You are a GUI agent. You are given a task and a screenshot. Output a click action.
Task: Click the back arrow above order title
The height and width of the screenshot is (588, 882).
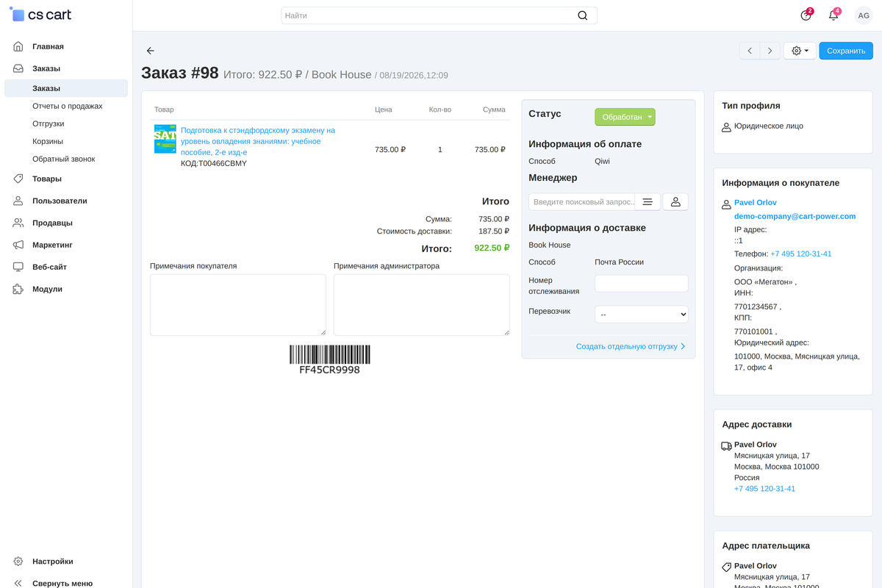[150, 51]
